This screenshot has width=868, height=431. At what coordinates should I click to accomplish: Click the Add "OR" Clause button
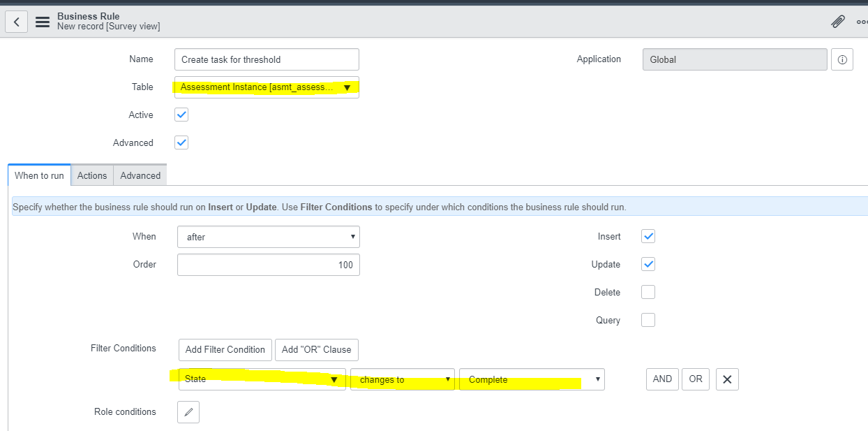point(316,349)
